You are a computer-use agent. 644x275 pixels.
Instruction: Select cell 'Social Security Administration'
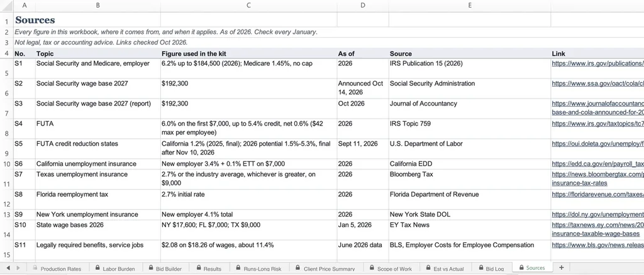pyautogui.click(x=469, y=88)
